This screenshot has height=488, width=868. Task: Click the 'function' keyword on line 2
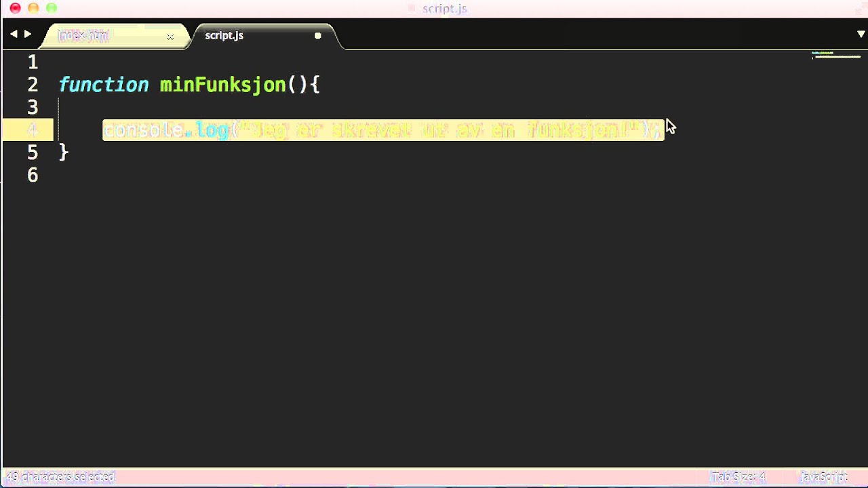[104, 85]
